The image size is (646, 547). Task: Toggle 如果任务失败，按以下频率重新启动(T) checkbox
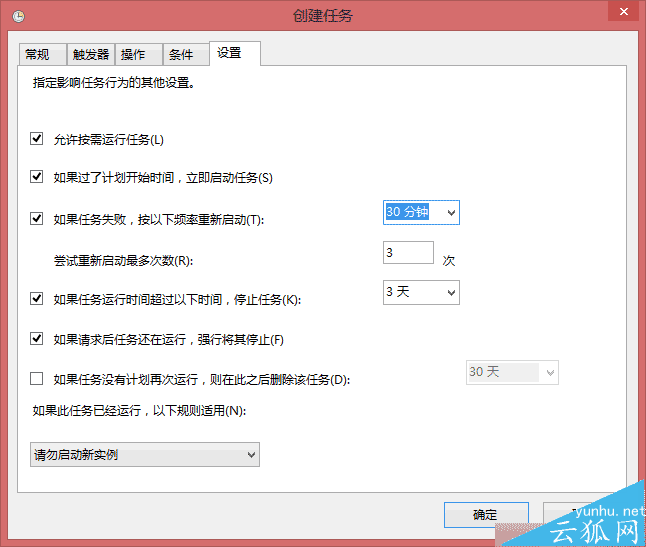pyautogui.click(x=37, y=218)
